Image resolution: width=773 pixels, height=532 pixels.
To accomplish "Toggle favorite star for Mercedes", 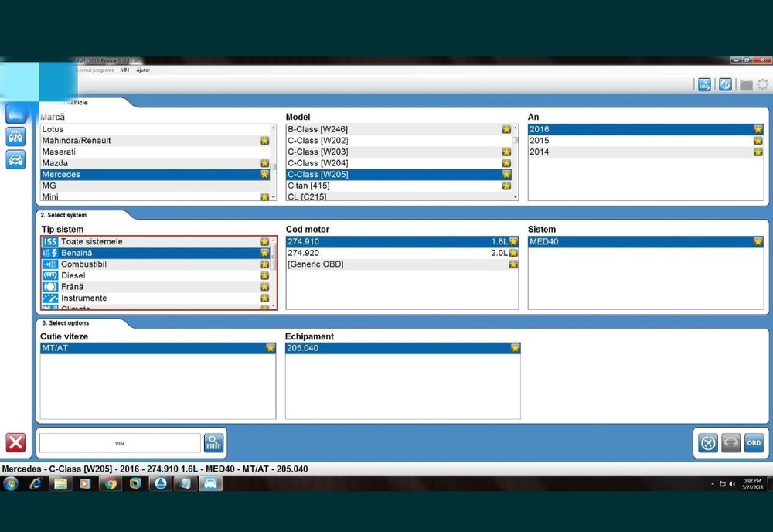I will tap(264, 175).
